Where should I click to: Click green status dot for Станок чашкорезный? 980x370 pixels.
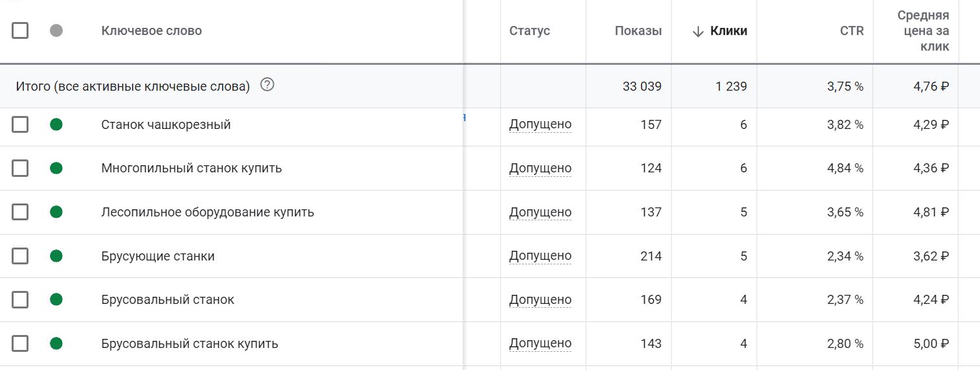[56, 124]
